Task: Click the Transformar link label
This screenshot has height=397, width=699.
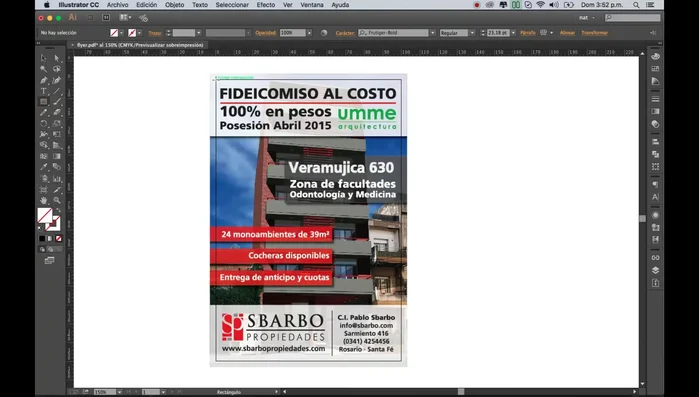Action: pos(595,33)
